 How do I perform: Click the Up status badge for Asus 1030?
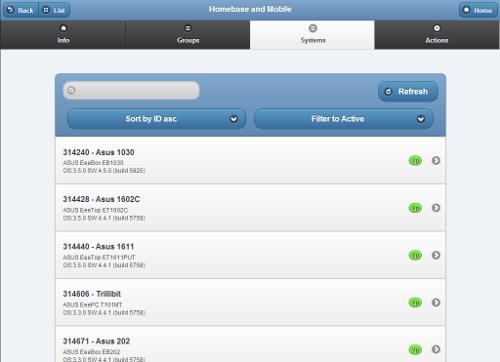(415, 161)
